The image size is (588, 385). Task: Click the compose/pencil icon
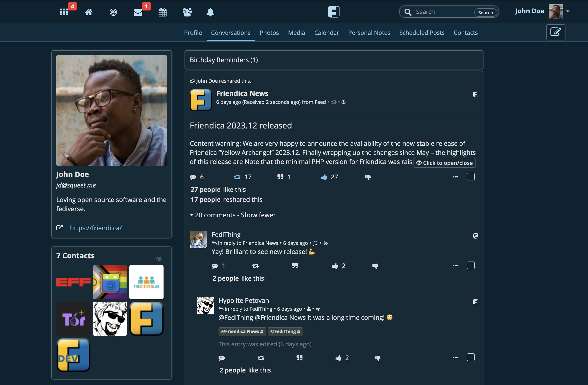(x=555, y=32)
